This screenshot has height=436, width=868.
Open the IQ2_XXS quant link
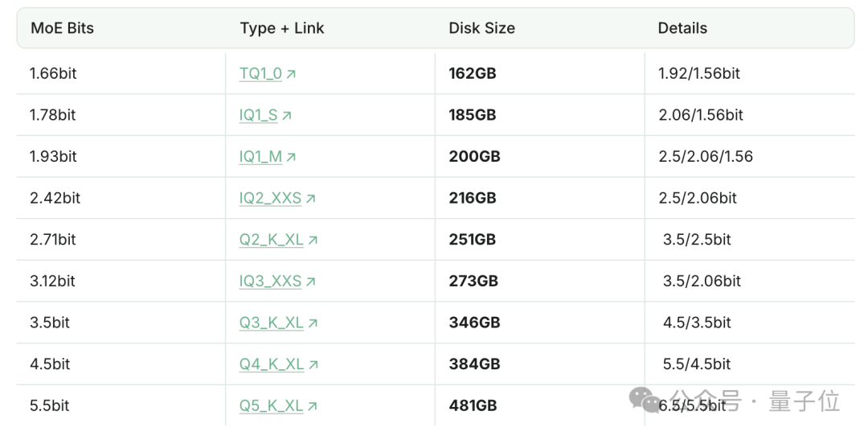[x=270, y=199]
